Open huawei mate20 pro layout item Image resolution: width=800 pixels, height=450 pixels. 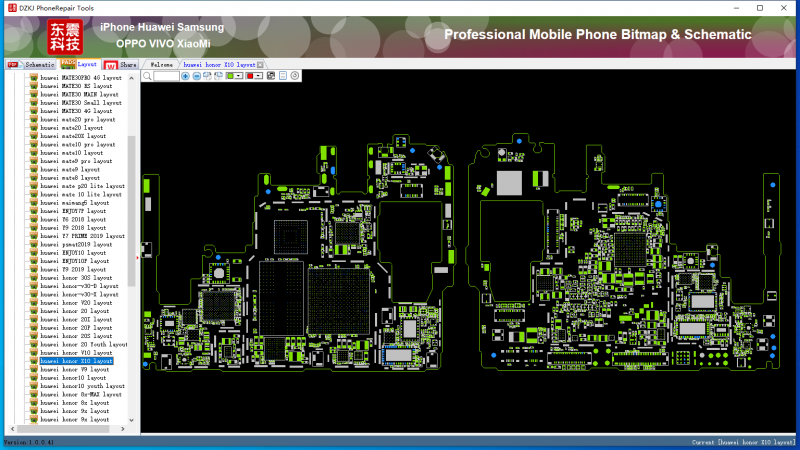point(78,119)
